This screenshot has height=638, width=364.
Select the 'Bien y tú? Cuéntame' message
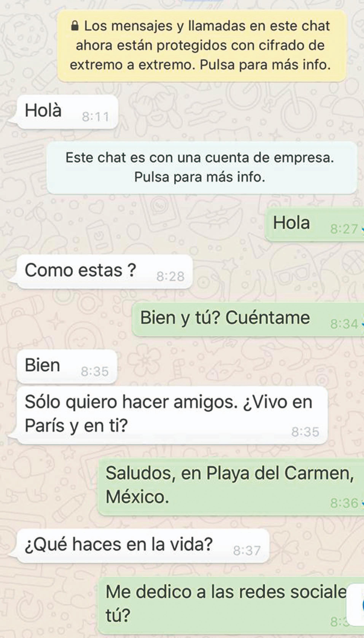[248, 319]
